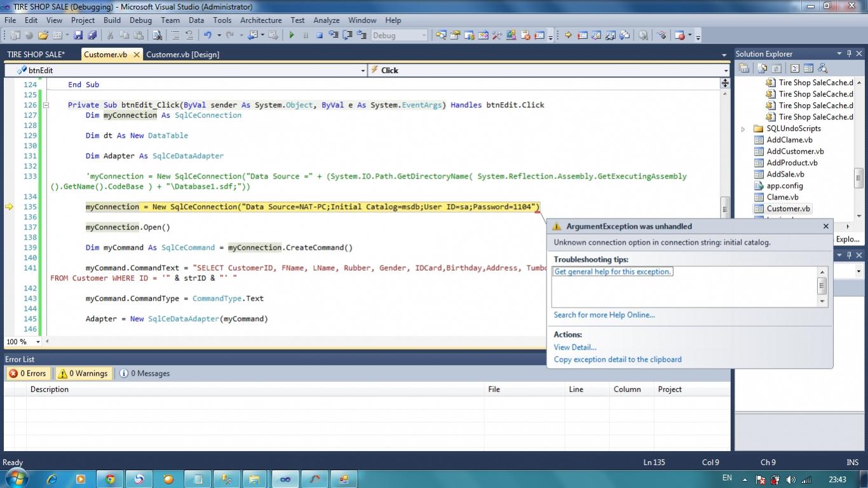Open the Tools menu
This screenshot has height=488, width=868.
(222, 20)
